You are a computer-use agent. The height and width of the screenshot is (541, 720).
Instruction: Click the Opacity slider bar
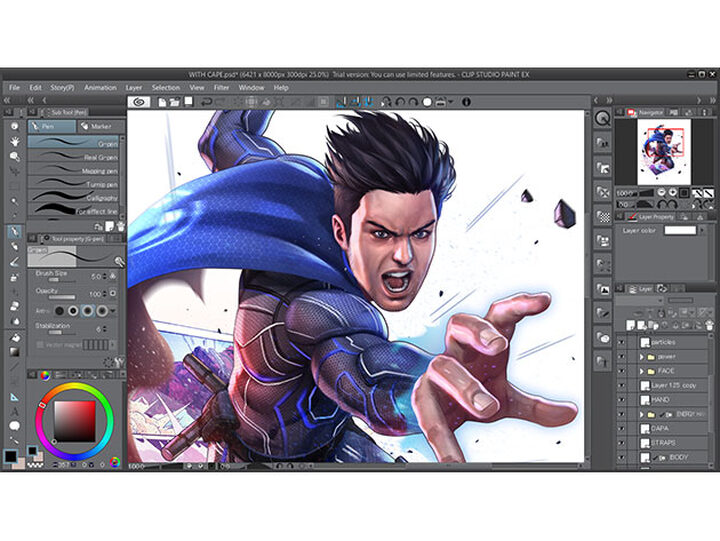(x=62, y=298)
